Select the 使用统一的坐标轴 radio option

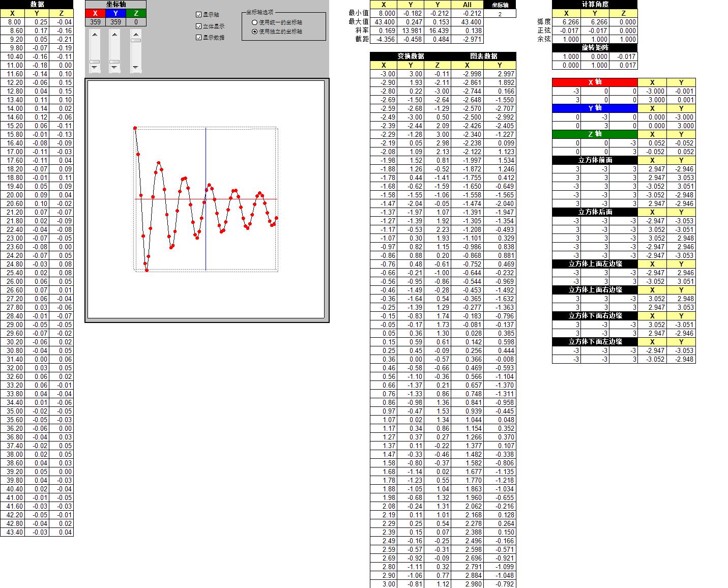click(255, 22)
